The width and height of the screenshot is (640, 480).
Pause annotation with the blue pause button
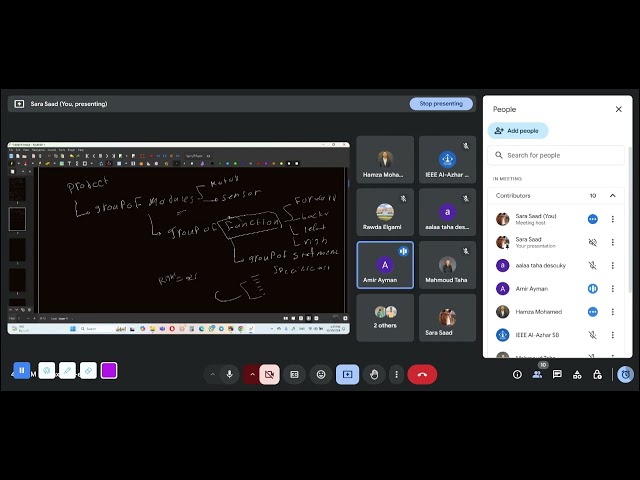point(22,371)
